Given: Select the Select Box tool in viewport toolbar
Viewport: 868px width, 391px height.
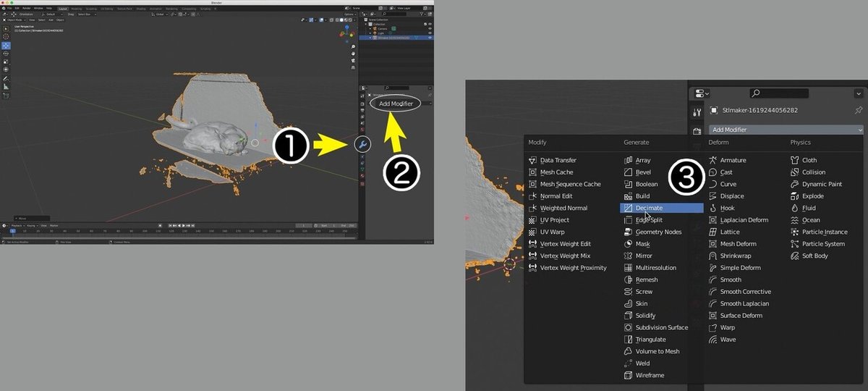Looking at the screenshot, I should click(x=6, y=29).
